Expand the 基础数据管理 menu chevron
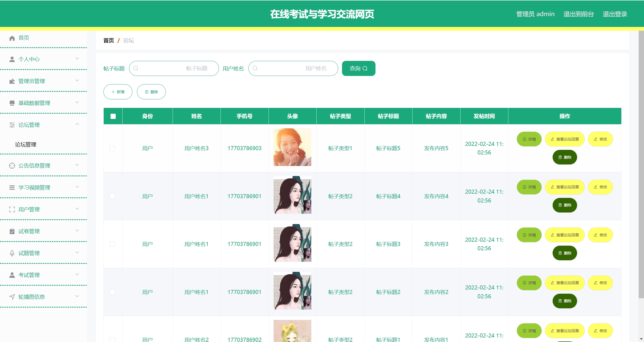Viewport: 644px width, 342px height. click(x=77, y=102)
